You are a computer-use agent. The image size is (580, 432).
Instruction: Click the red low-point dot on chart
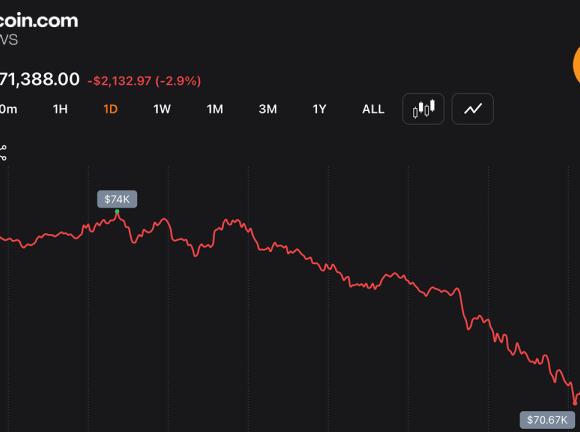(x=575, y=403)
